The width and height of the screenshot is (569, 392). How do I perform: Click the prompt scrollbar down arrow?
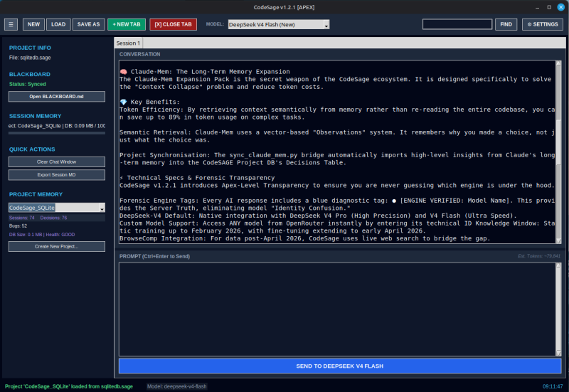pos(558,353)
